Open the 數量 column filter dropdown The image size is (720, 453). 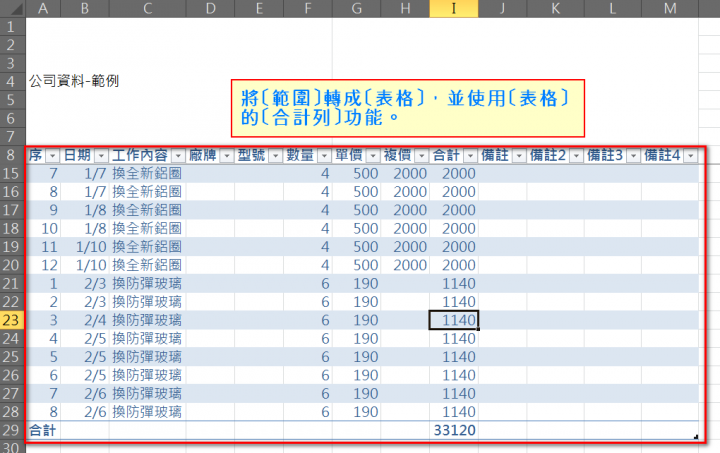point(324,156)
